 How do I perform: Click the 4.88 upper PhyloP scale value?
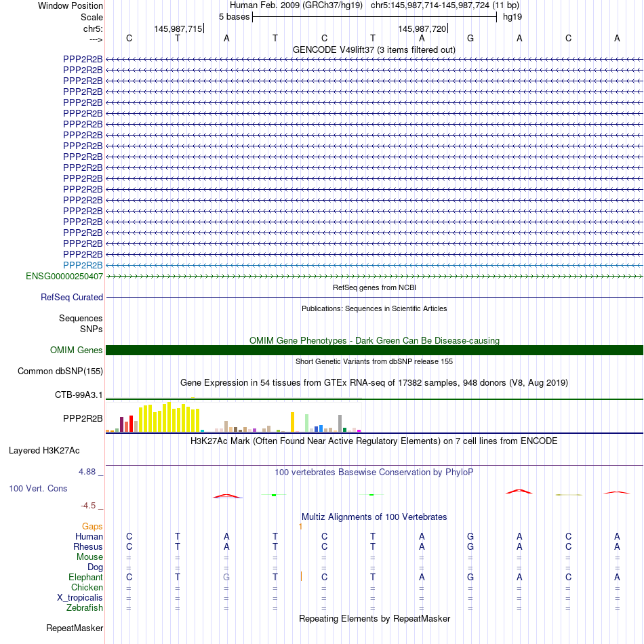[87, 472]
